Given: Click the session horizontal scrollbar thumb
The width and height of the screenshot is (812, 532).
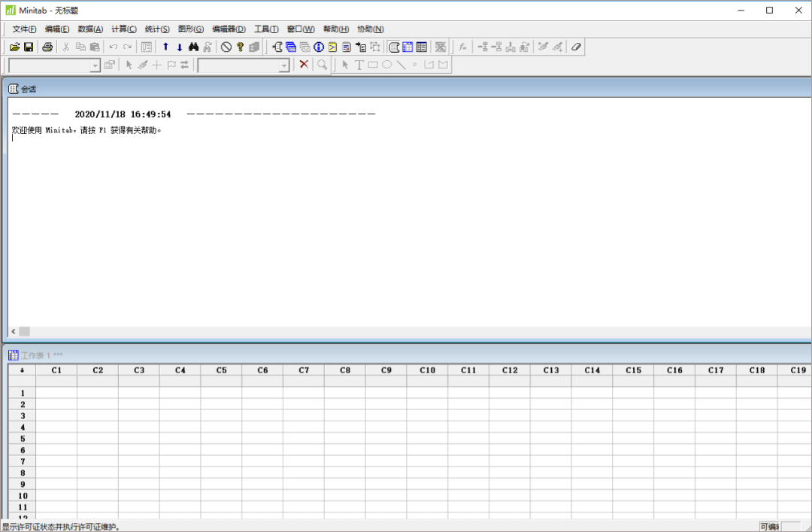Looking at the screenshot, I should click(24, 331).
